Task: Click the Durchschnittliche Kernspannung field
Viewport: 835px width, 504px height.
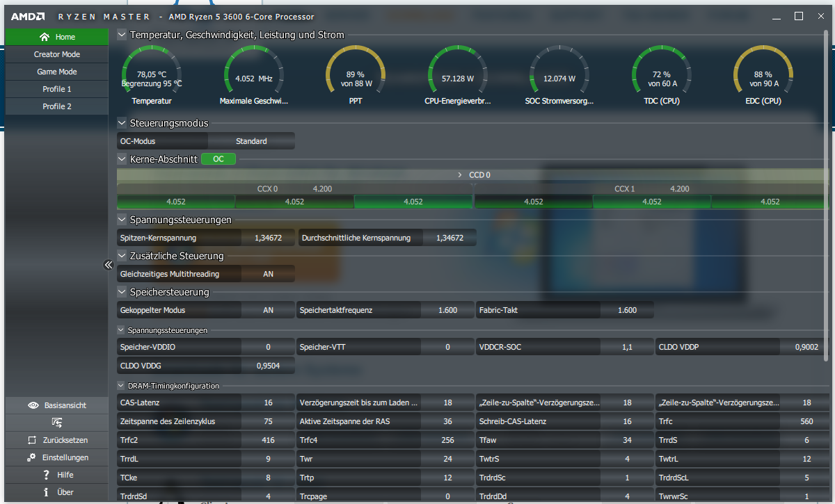Action: pyautogui.click(x=388, y=238)
